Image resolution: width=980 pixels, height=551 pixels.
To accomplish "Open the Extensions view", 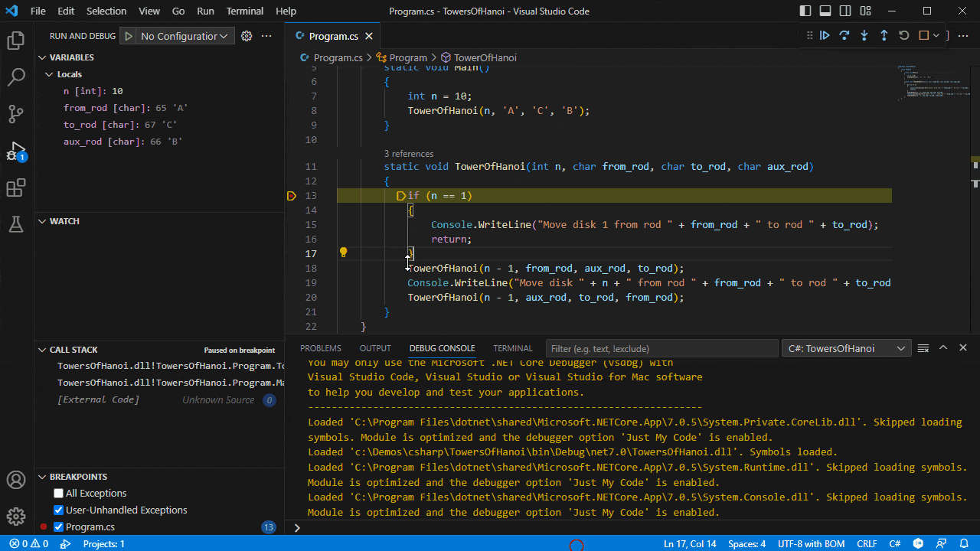I will (15, 187).
